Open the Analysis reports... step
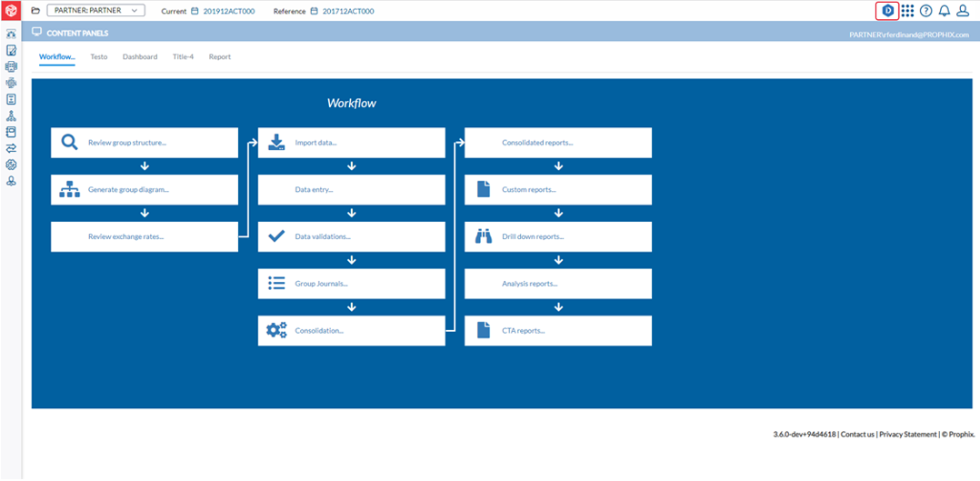The width and height of the screenshot is (980, 481). pos(558,284)
